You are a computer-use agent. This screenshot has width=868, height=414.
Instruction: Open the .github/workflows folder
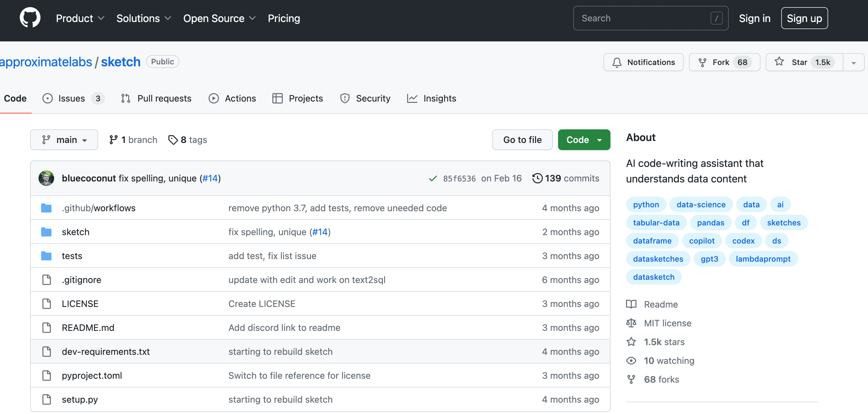click(x=98, y=208)
